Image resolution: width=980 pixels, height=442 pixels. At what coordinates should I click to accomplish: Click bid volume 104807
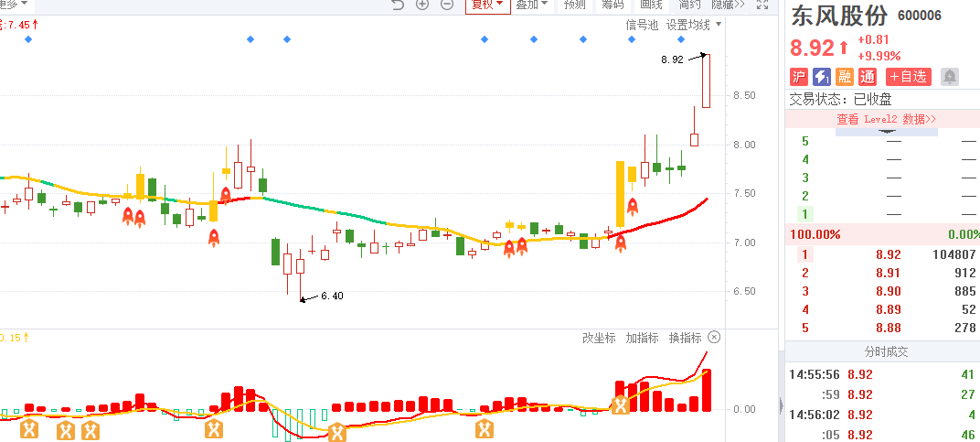(953, 254)
